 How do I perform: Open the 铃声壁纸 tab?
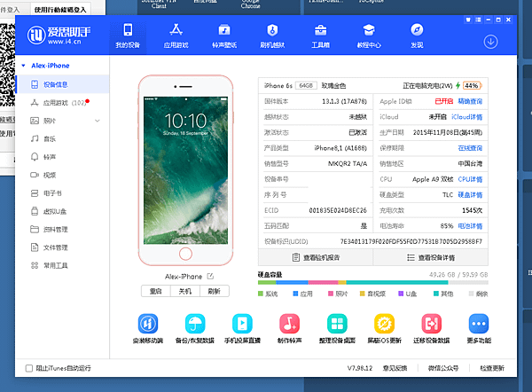[224, 36]
